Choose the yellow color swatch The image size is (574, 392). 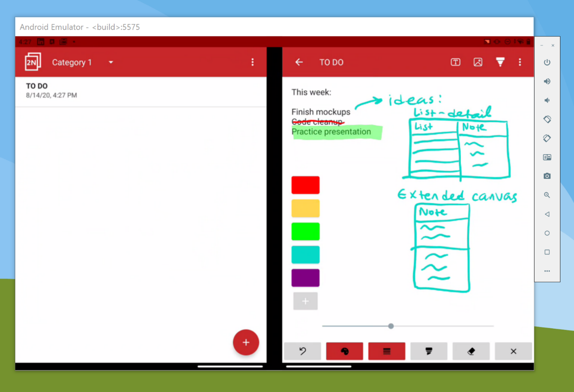(x=305, y=209)
